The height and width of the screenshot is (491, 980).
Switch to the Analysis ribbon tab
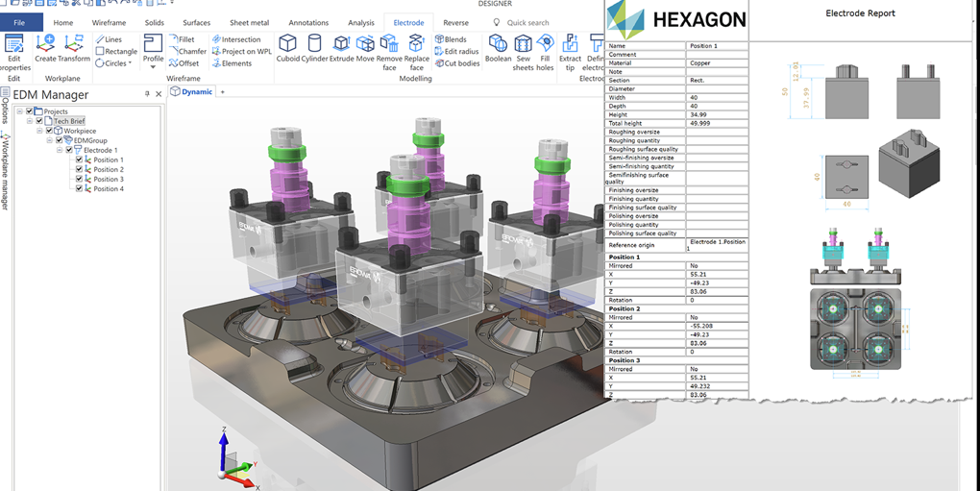click(x=360, y=22)
